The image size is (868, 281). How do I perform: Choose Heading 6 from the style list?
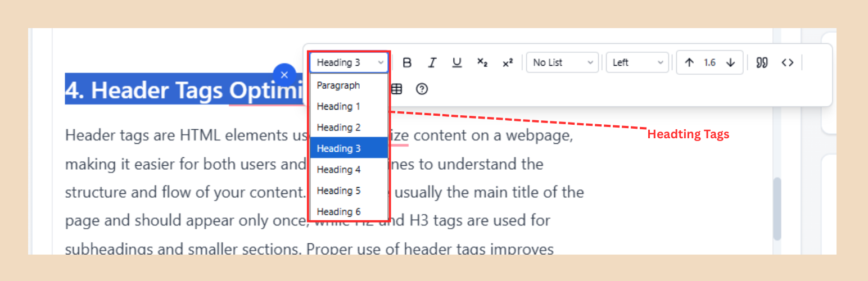tap(349, 212)
